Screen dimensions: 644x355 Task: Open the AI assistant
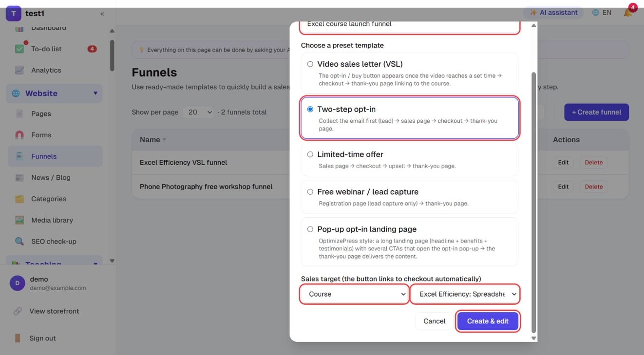[553, 13]
